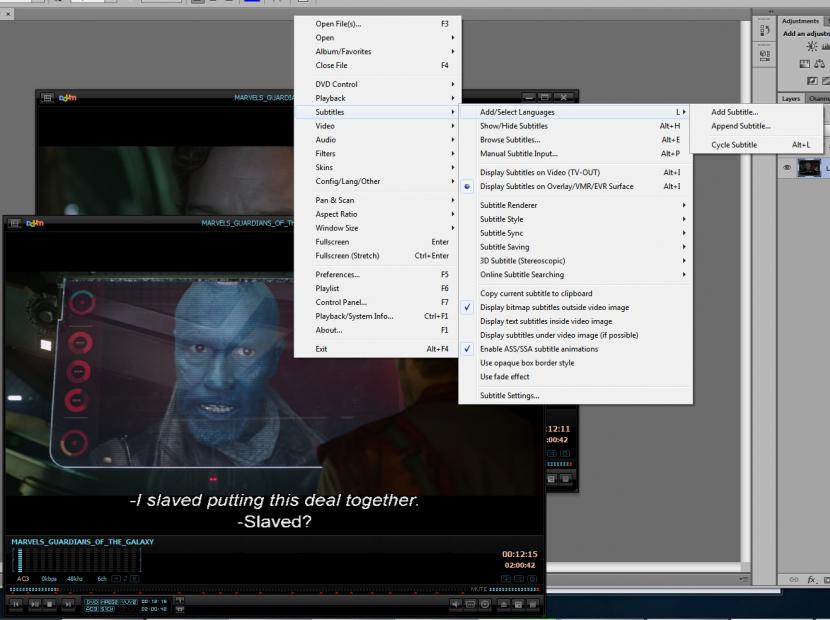This screenshot has width=830, height=620.
Task: Click the play/pause button in the player
Action: (x=34, y=604)
